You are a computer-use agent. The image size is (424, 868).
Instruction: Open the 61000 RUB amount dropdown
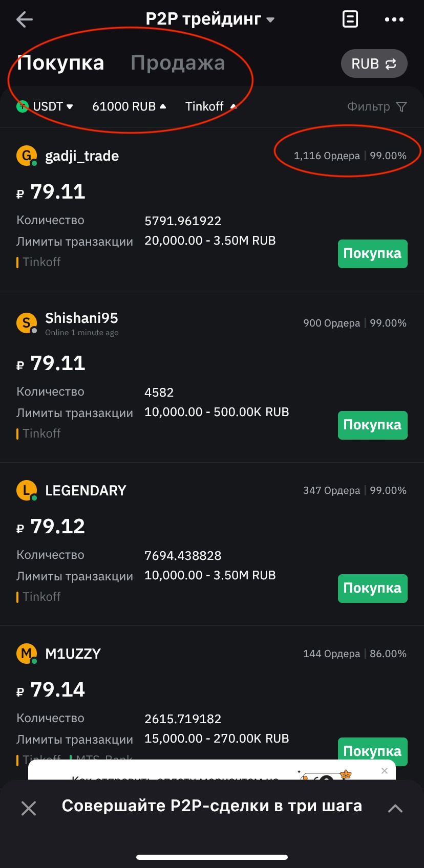(x=129, y=106)
